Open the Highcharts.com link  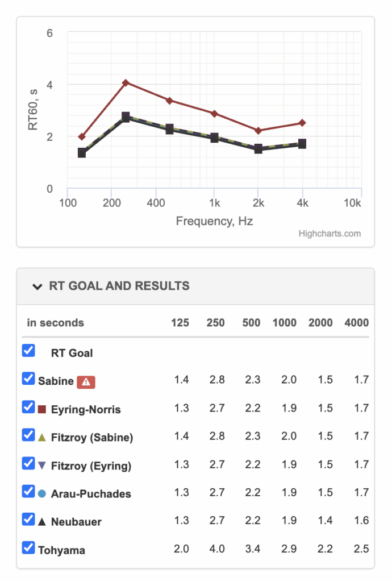click(x=330, y=234)
